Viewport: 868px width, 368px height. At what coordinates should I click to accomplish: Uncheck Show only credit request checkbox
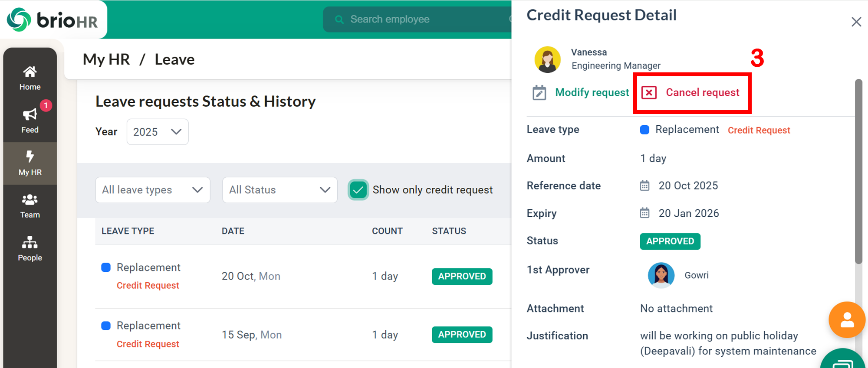[x=358, y=190]
